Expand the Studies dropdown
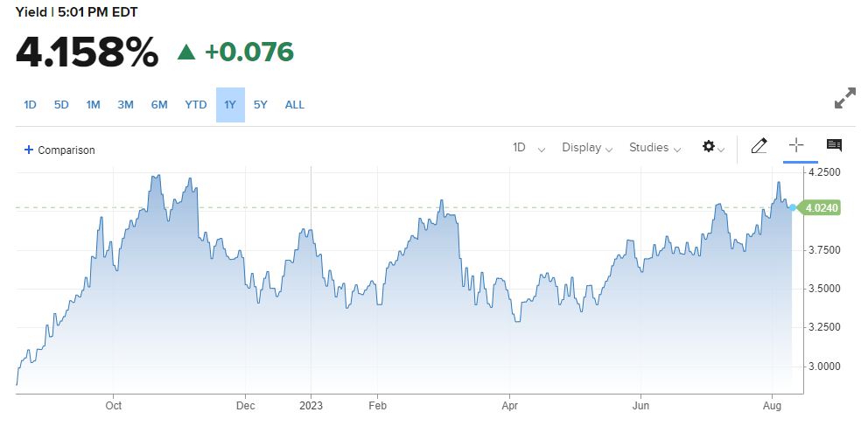Viewport: 868px width, 433px height. click(x=654, y=148)
